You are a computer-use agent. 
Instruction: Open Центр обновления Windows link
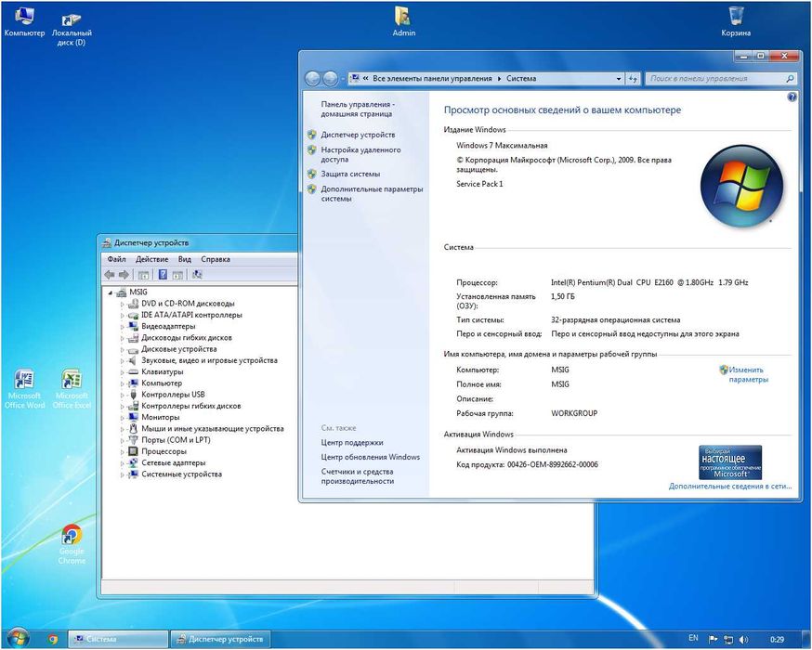coord(371,457)
